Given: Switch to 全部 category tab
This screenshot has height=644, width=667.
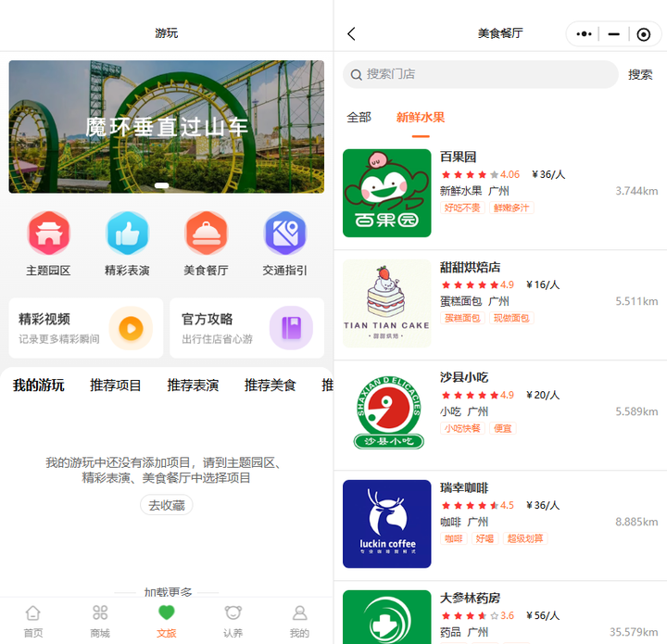Looking at the screenshot, I should coord(359,118).
